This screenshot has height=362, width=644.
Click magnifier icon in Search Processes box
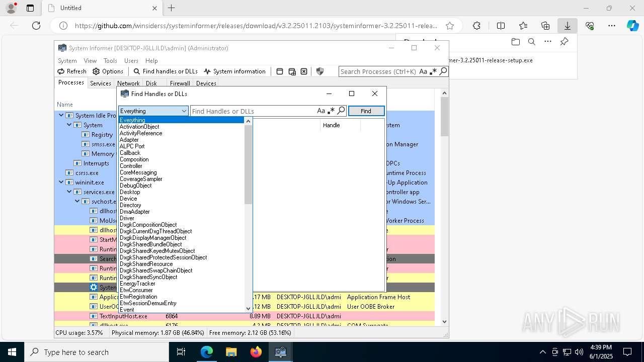[x=443, y=71]
